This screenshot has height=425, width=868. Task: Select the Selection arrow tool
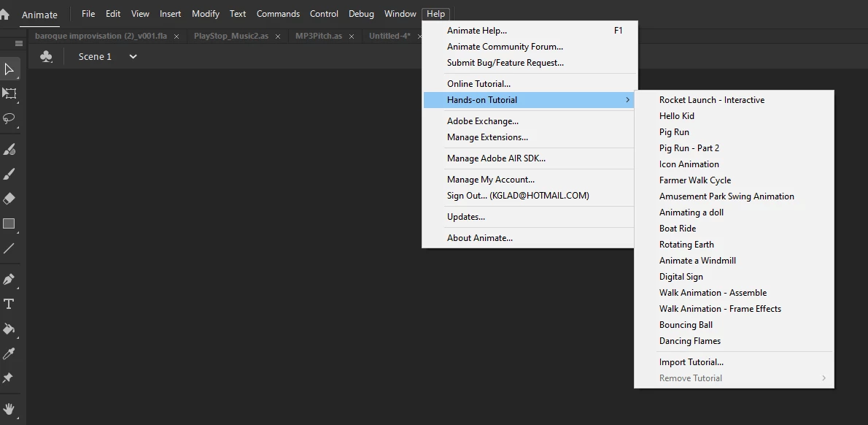[9, 69]
